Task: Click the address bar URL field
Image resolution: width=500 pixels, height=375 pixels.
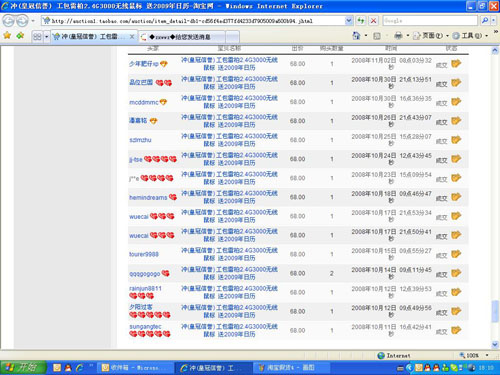Action: tap(193, 21)
